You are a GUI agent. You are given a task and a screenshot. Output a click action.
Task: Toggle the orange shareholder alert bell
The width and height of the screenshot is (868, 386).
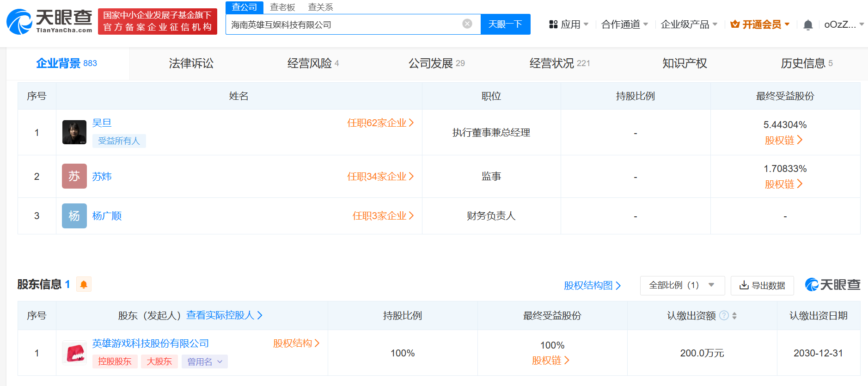coord(84,284)
